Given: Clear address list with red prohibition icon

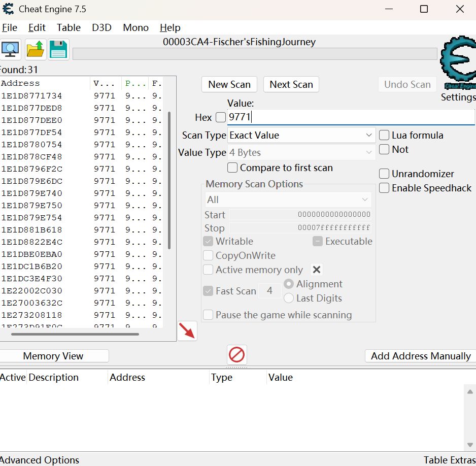Looking at the screenshot, I should tap(237, 355).
